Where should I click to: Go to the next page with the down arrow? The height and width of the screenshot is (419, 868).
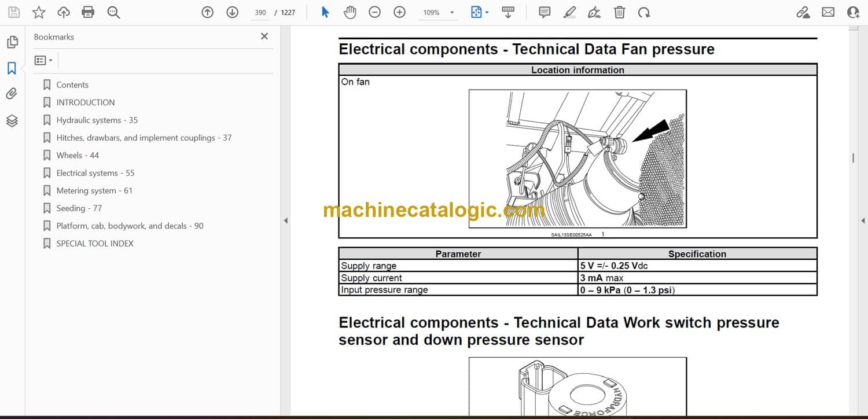(x=232, y=12)
